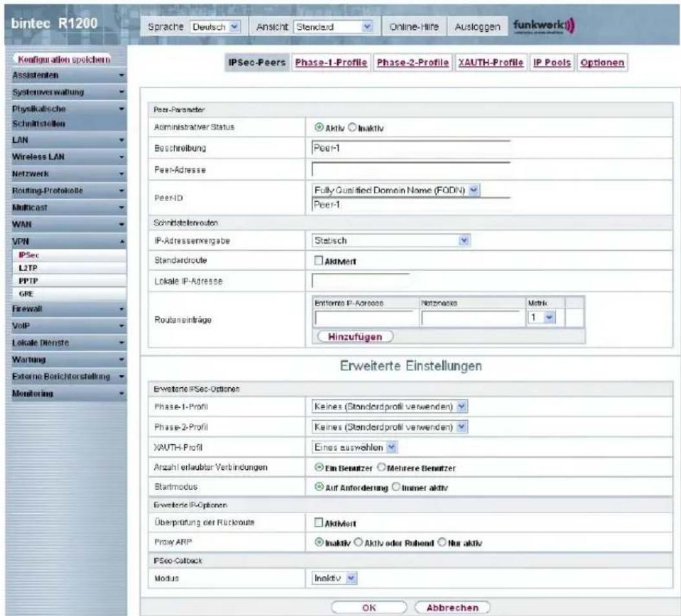
Task: Expand the Wartung menu
Action: 67,359
